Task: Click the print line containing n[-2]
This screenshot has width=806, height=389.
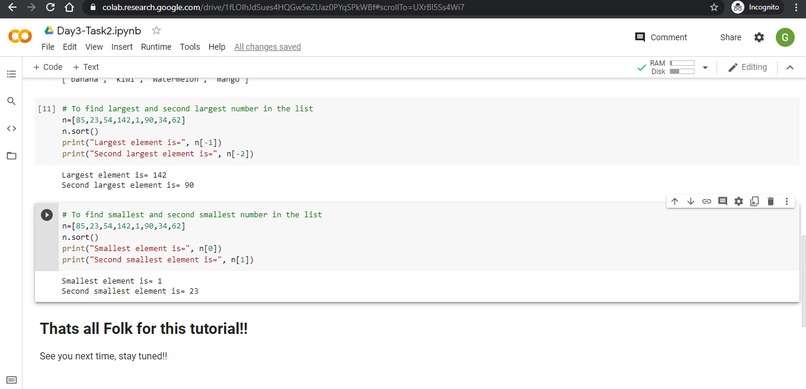Action: (158, 154)
